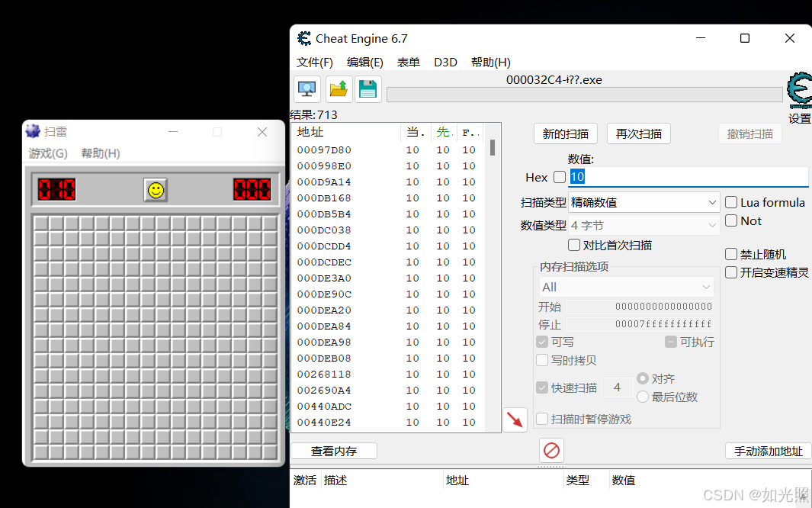Click the 数值 input field
This screenshot has width=812, height=508.
688,177
